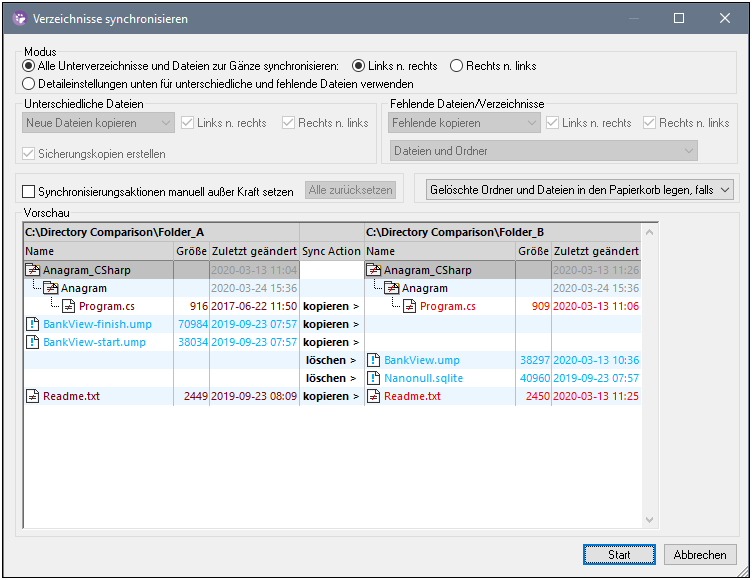Click the Program.cs file icon in Folder_B
752x580 pixels.
coord(410,307)
